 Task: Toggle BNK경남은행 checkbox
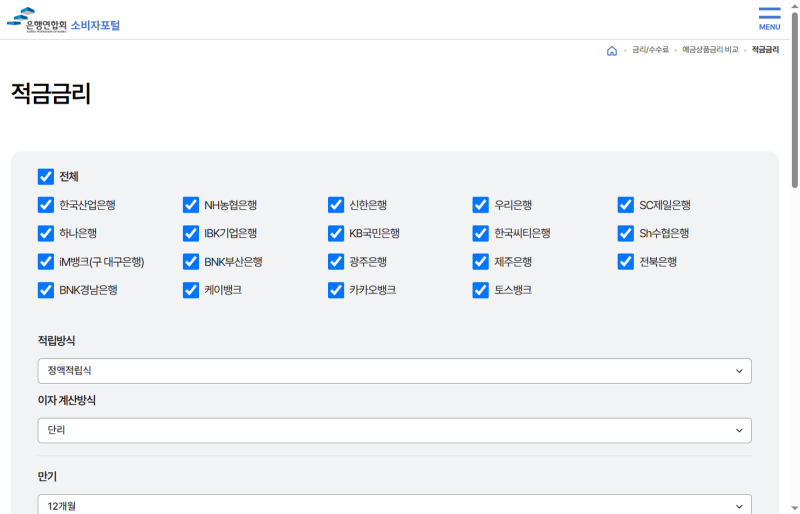pos(46,290)
